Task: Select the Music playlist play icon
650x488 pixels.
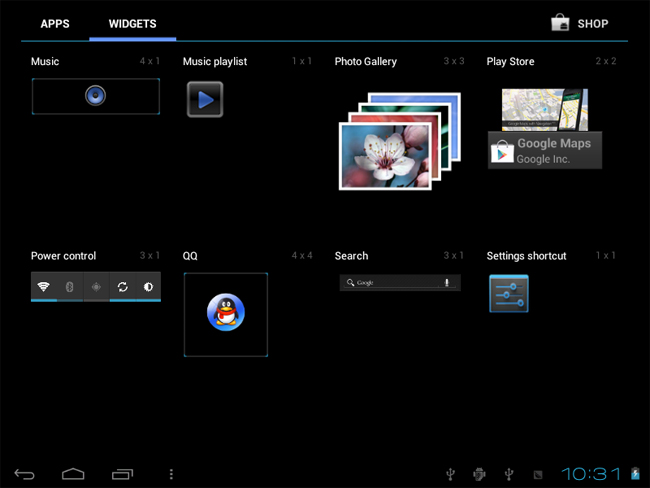Action: pos(205,100)
